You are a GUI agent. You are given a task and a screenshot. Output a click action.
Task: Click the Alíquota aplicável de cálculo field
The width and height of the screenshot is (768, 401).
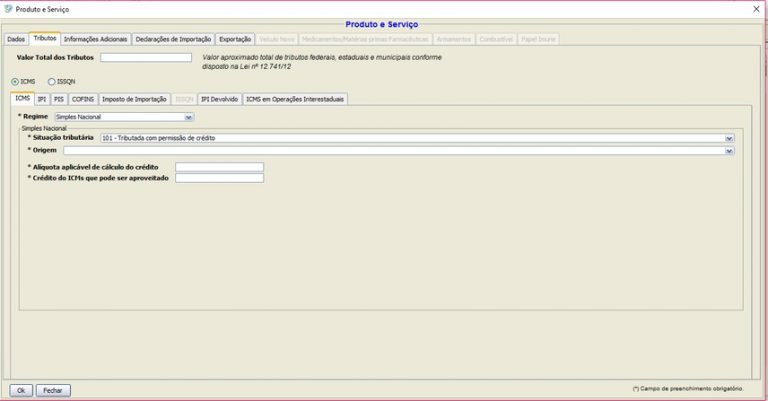click(x=219, y=167)
